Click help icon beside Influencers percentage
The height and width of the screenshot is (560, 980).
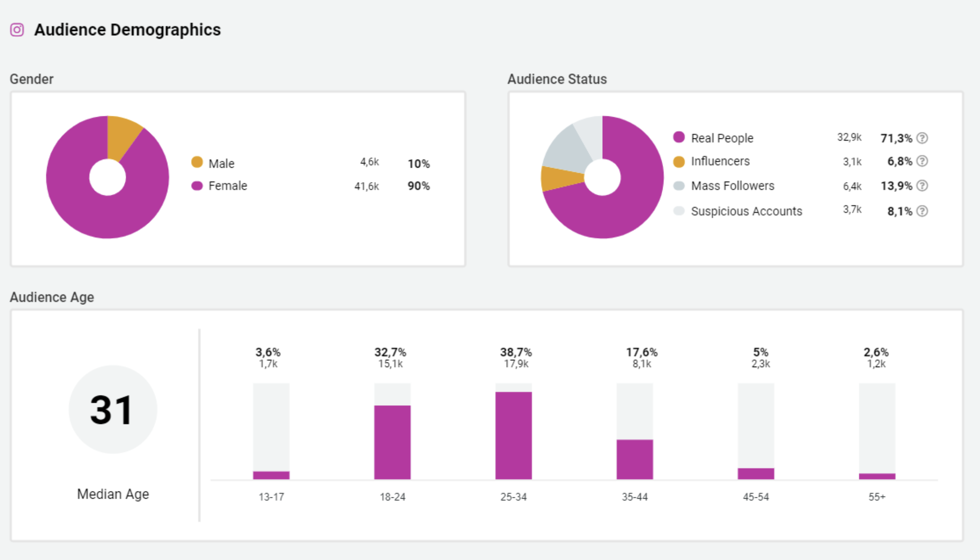(x=922, y=161)
